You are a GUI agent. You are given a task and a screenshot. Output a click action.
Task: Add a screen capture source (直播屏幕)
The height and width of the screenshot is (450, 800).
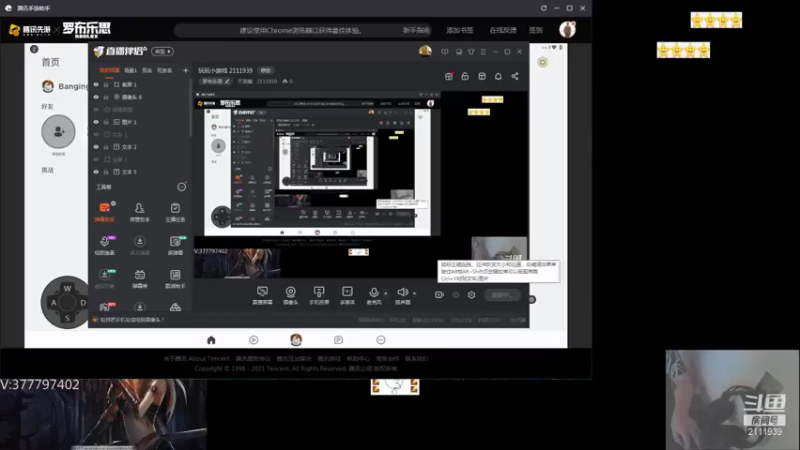262,294
